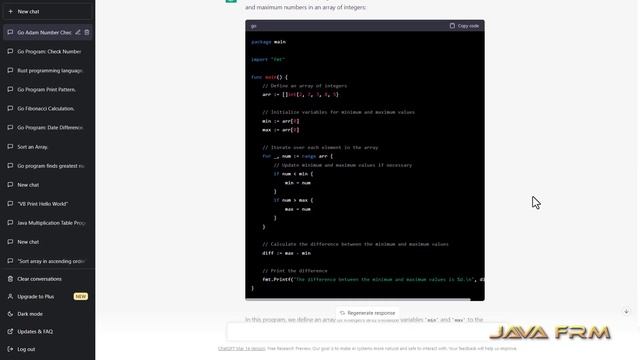Screen dimensions: 640x360
Task: Open the Go Program Print Pattern conversation
Action: [x=47, y=89]
